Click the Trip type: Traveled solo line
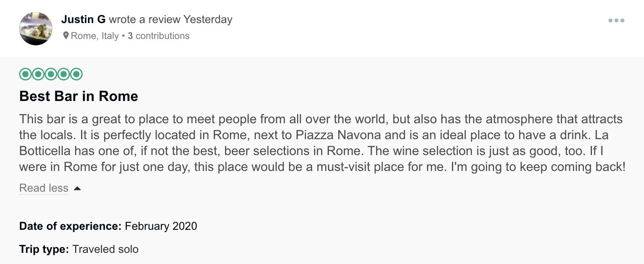 click(79, 249)
